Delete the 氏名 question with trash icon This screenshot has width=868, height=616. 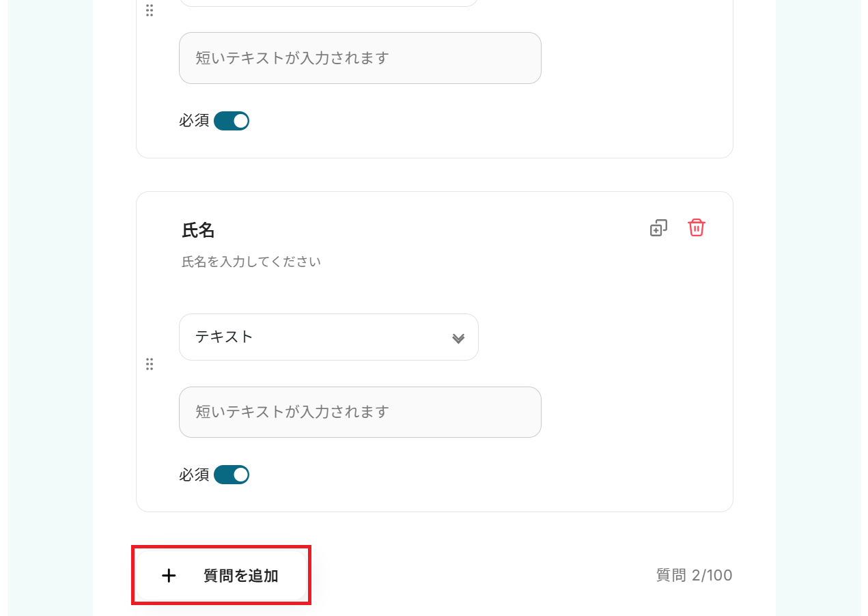tap(696, 228)
